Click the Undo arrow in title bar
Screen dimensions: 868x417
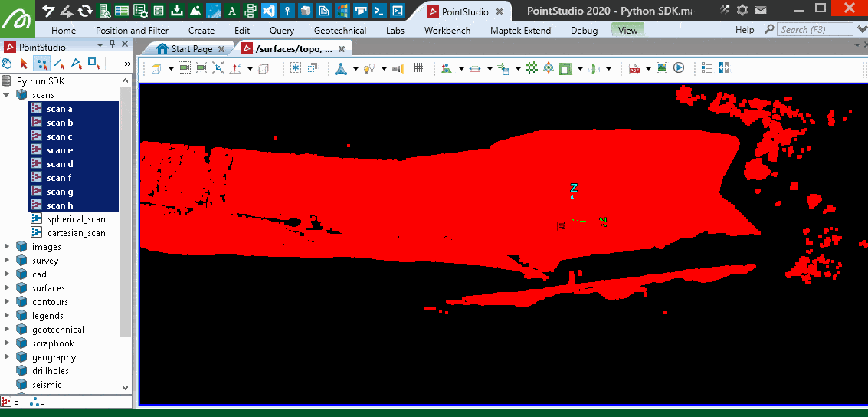48,10
